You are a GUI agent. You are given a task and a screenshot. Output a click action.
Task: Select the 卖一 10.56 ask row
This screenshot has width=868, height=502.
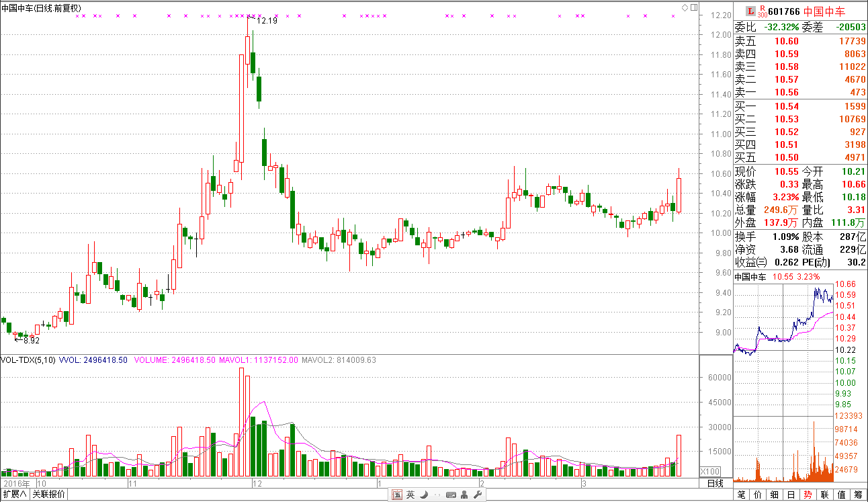pos(800,92)
